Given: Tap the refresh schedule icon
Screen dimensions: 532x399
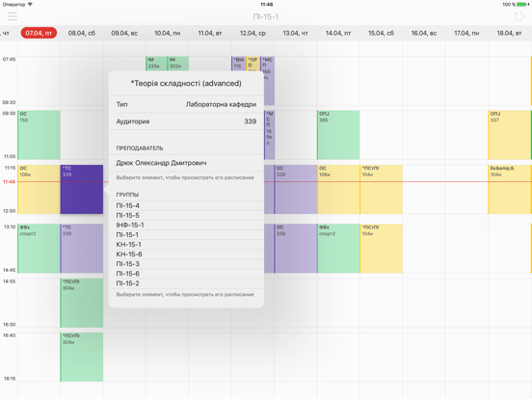Looking at the screenshot, I should (x=519, y=16).
